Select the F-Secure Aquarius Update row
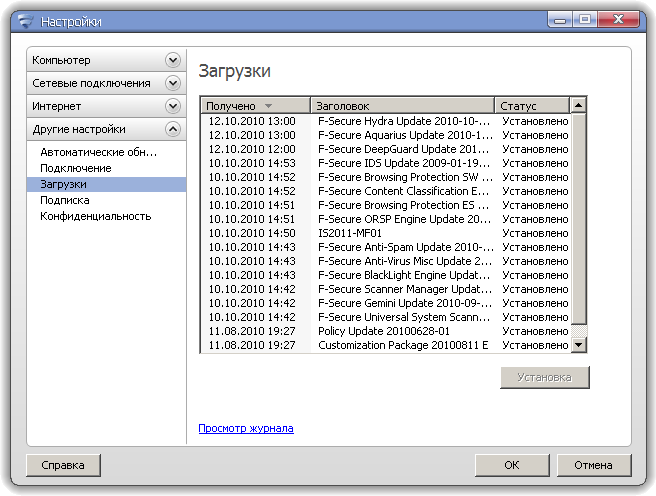This screenshot has width=656, height=496. point(386,135)
